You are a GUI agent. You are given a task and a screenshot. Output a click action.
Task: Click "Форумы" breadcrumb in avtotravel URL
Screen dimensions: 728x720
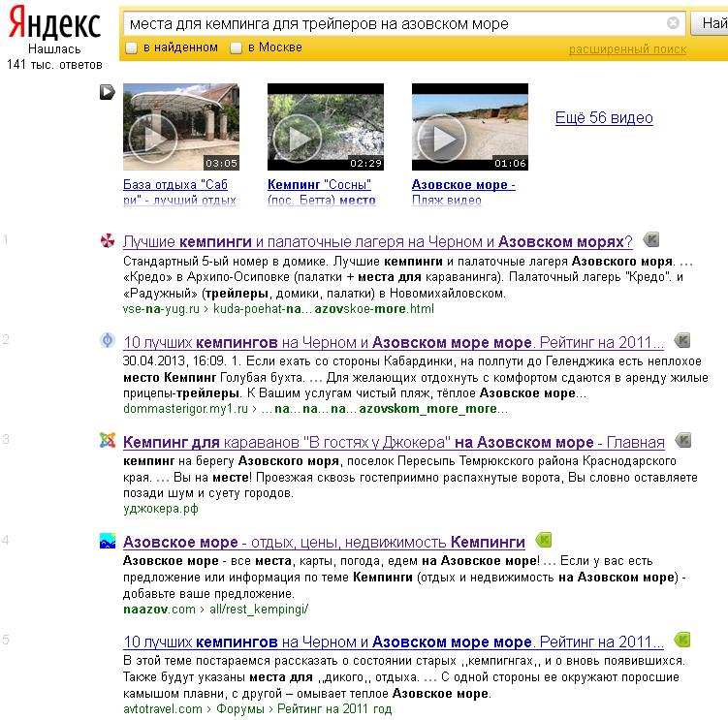pyautogui.click(x=240, y=709)
